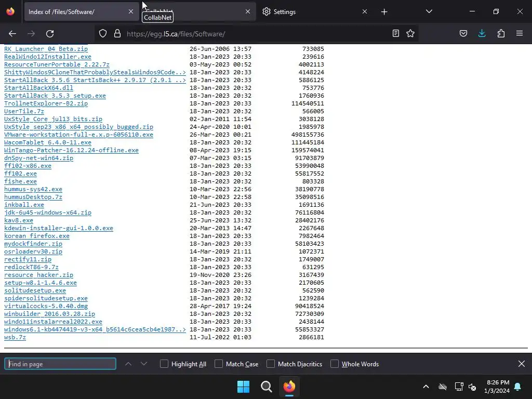Image resolution: width=532 pixels, height=399 pixels.
Task: Open winbuilder_2016.03.28.zip link
Action: coord(49,314)
